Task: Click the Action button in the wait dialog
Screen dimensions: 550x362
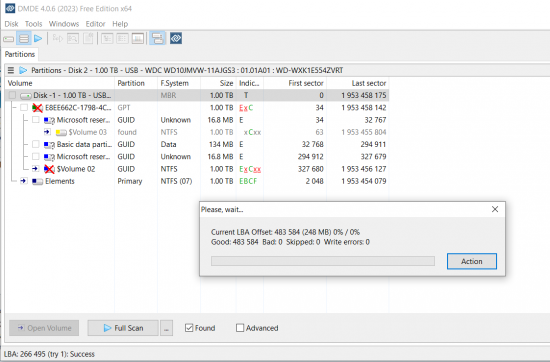Action: point(472,261)
